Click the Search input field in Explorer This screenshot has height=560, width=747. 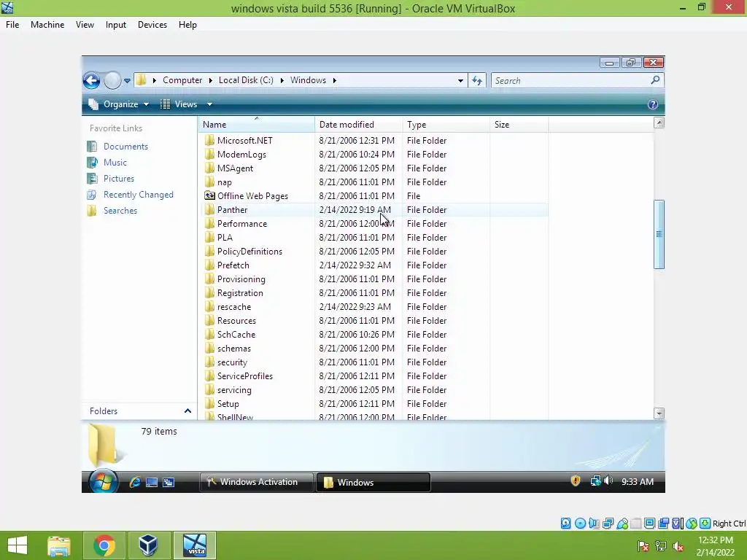pos(570,80)
